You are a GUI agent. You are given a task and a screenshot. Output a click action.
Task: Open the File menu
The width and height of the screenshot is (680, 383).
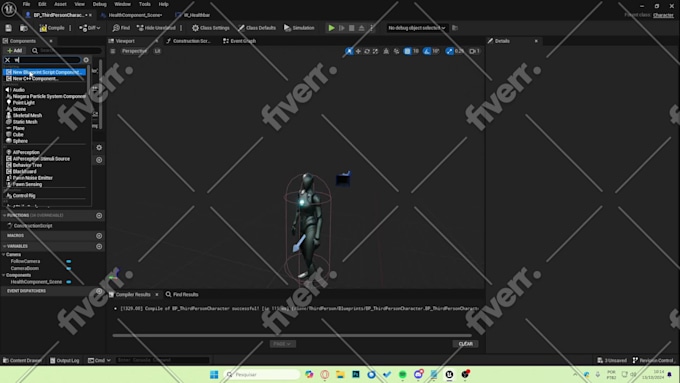pyautogui.click(x=26, y=4)
